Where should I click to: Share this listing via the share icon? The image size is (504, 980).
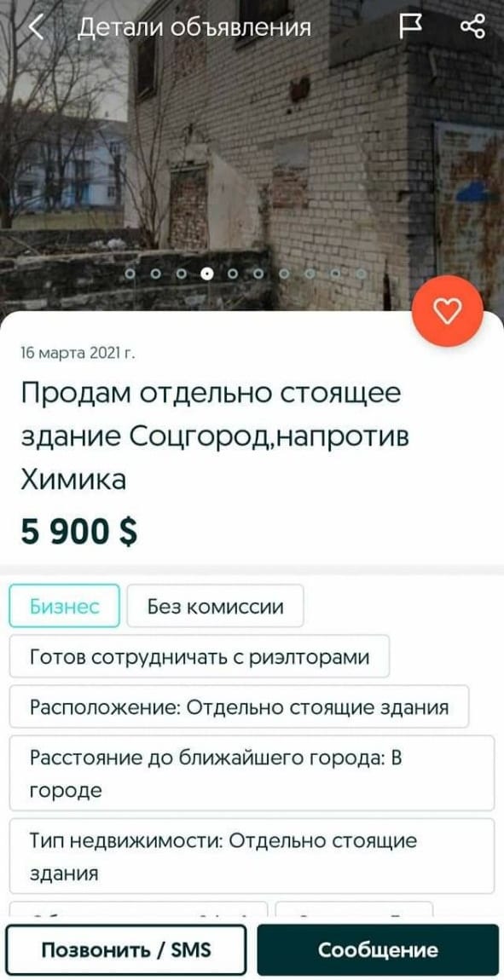(x=472, y=27)
